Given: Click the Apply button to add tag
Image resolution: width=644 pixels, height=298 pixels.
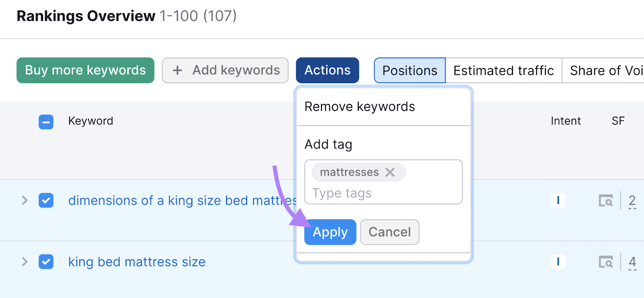Looking at the screenshot, I should [x=330, y=232].
